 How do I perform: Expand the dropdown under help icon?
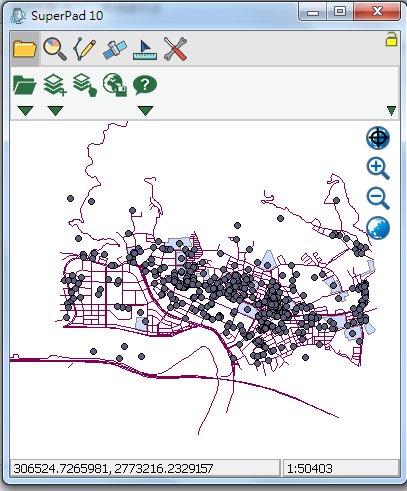pos(145,110)
